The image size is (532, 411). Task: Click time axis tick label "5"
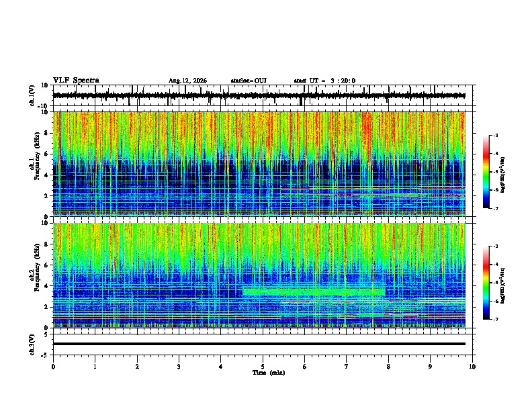(x=263, y=367)
